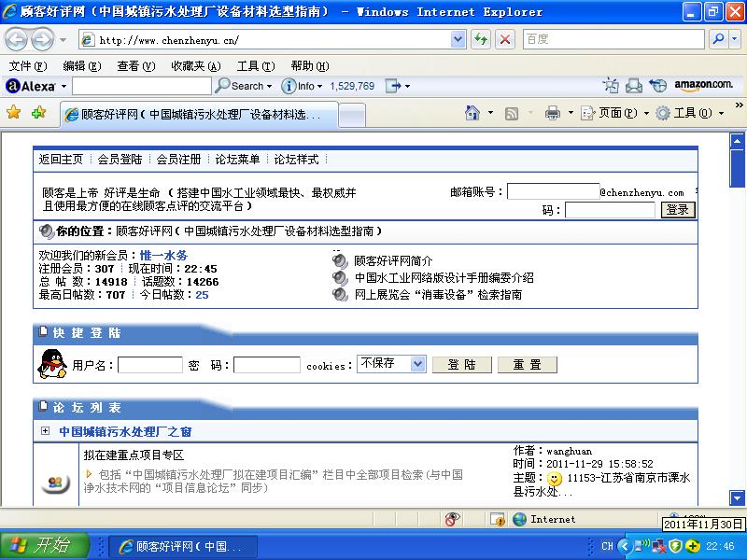
Task: Open the 帮助(H) menu
Action: point(310,65)
